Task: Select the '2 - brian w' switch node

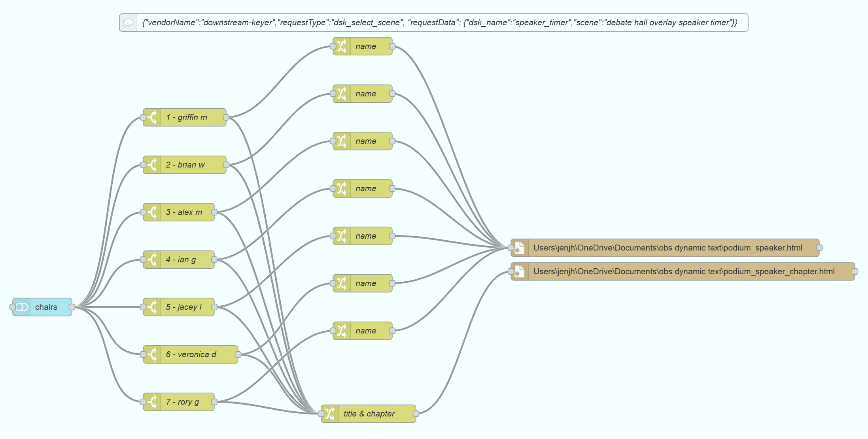Action: point(185,165)
